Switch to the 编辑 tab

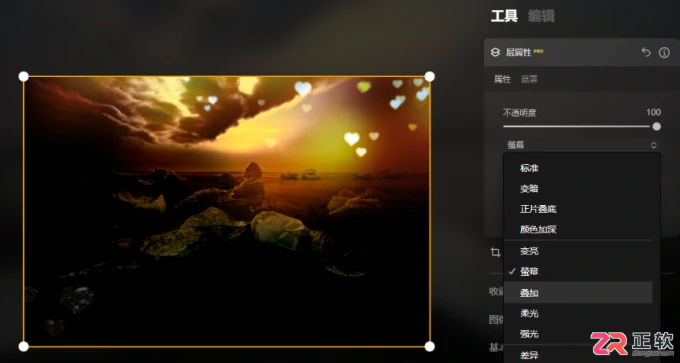click(x=541, y=16)
